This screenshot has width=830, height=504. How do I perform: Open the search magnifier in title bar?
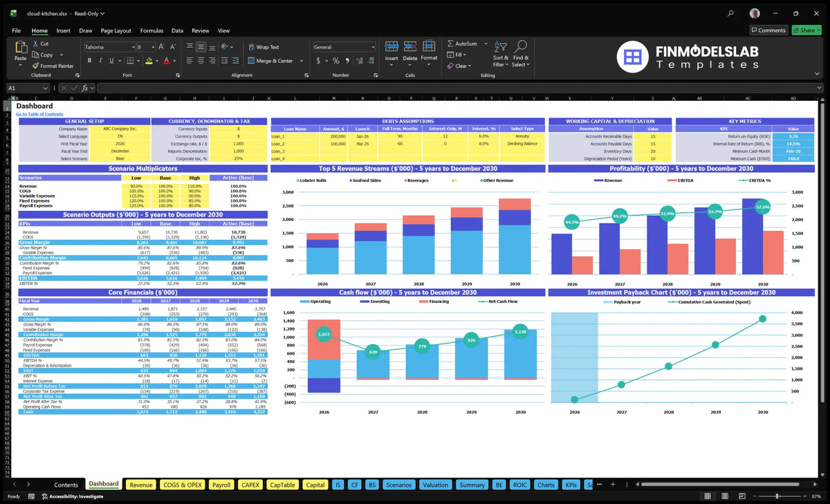pos(731,13)
